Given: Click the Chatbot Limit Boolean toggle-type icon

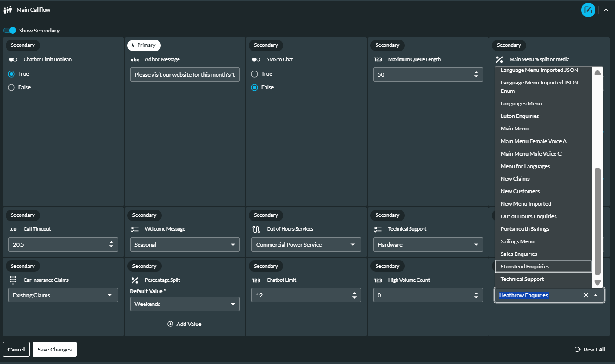Looking at the screenshot, I should (13, 59).
